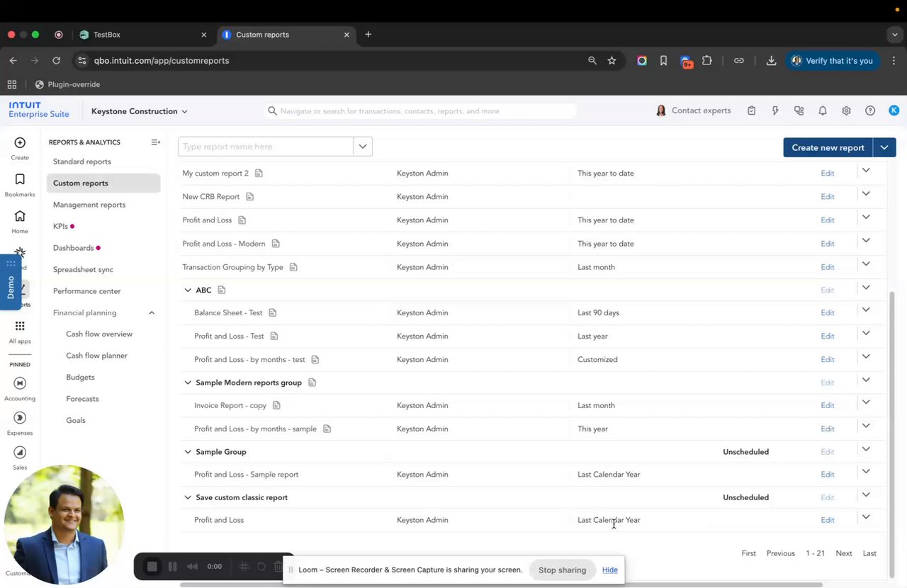
Task: Edit the New CRB Report
Action: pyautogui.click(x=827, y=197)
